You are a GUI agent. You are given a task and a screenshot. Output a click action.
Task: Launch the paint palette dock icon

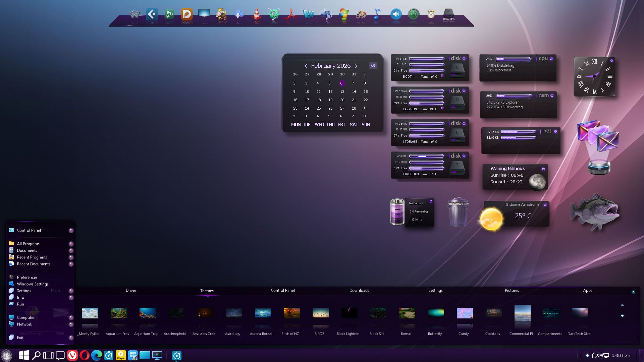click(361, 15)
